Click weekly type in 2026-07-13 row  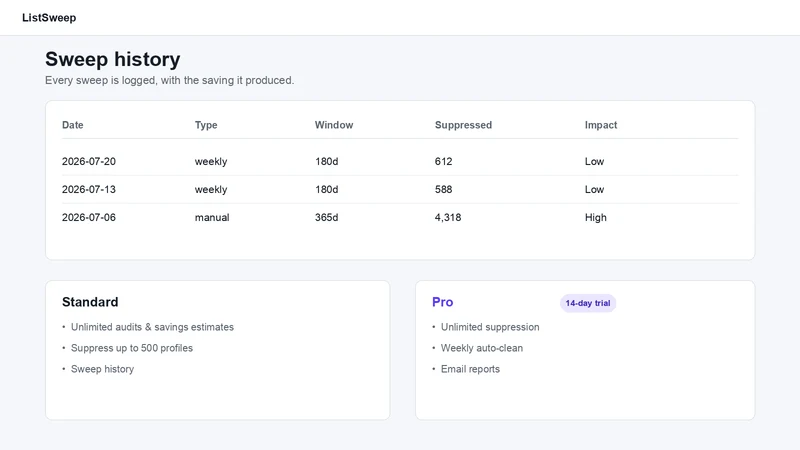(211, 190)
